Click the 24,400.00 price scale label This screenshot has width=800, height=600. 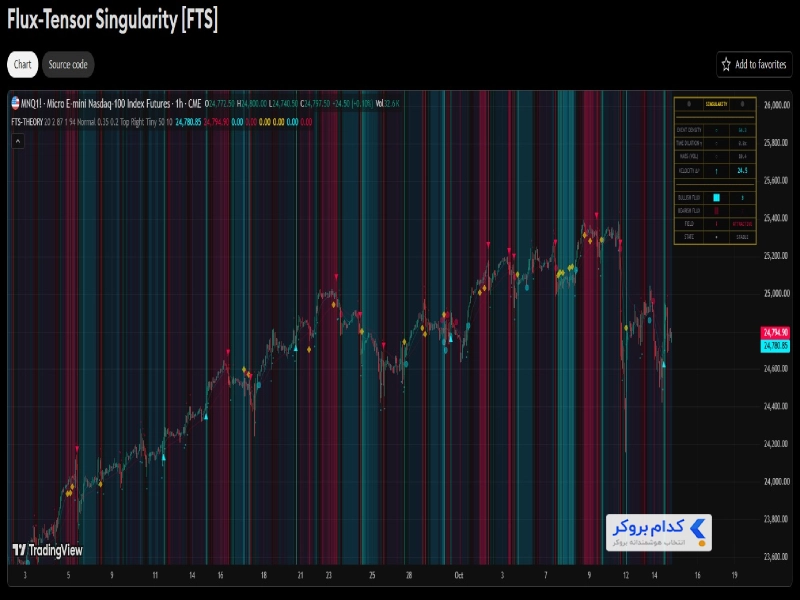point(777,406)
